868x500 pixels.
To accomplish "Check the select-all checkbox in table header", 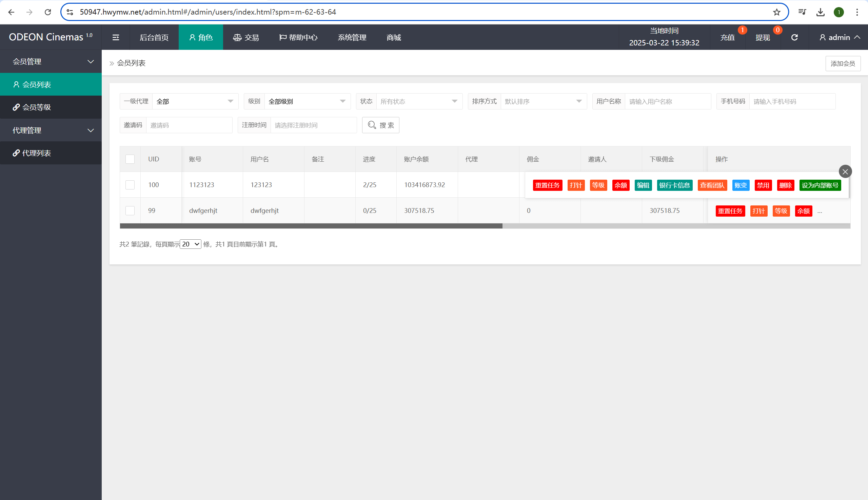I will tap(130, 159).
